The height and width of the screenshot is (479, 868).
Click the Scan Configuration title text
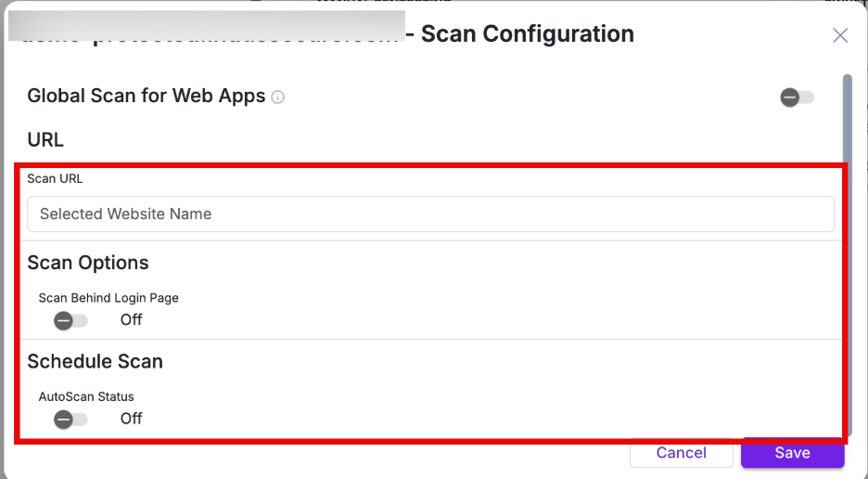(528, 34)
